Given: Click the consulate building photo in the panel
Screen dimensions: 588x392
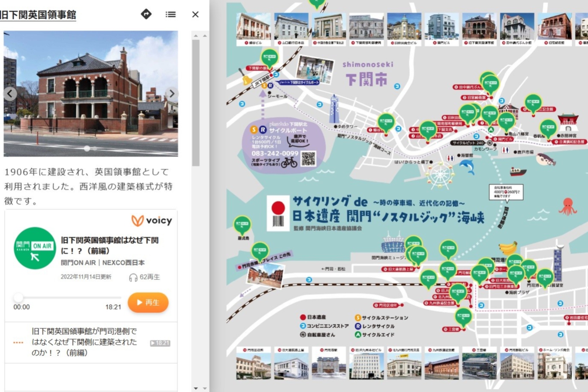Looking at the screenshot, I should (90, 93).
